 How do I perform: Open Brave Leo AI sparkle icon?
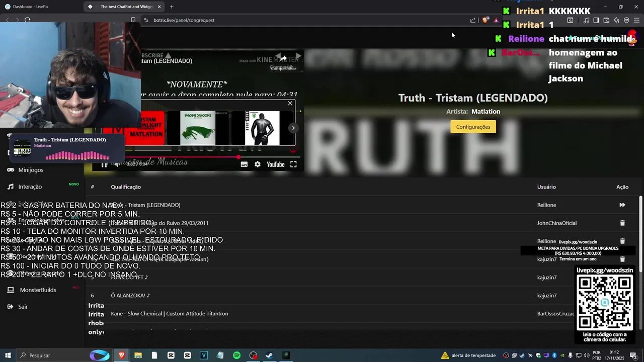coord(616,20)
